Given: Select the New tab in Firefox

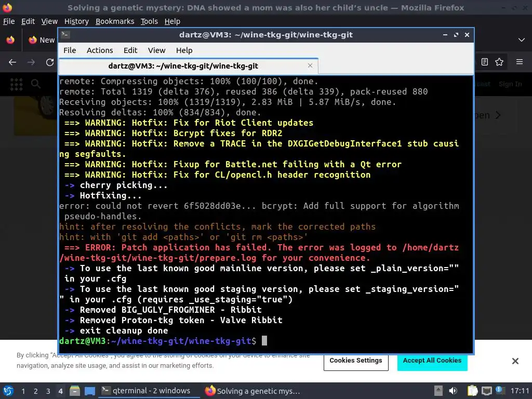Looking at the screenshot, I should (x=42, y=40).
